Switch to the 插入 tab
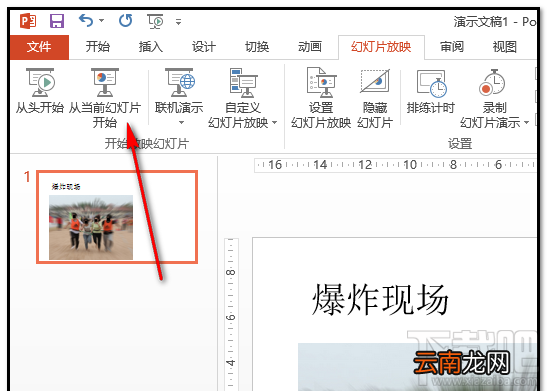The height and width of the screenshot is (391, 547). (151, 47)
